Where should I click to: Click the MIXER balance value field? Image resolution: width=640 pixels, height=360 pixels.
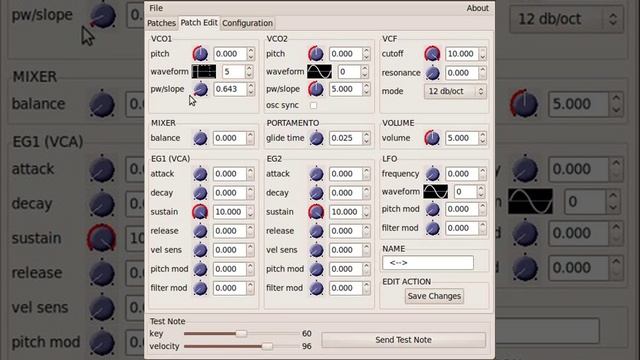click(231, 138)
